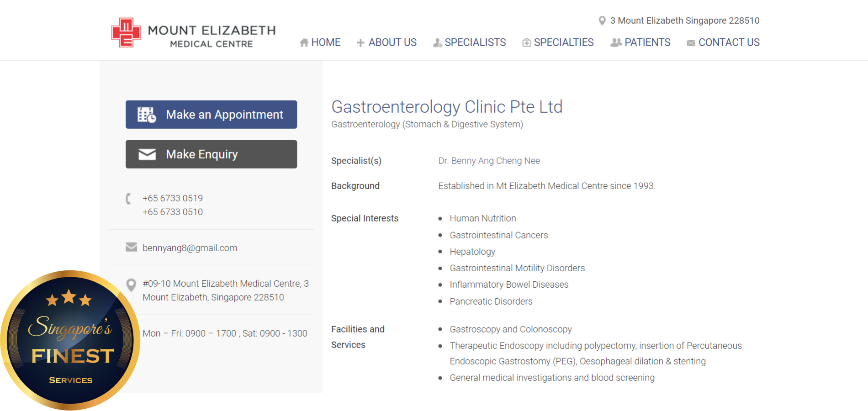Viewport: 868px width, 411px height.
Task: Open Dr. Benny Ang Cheng Nee's profile link
Action: pos(489,161)
